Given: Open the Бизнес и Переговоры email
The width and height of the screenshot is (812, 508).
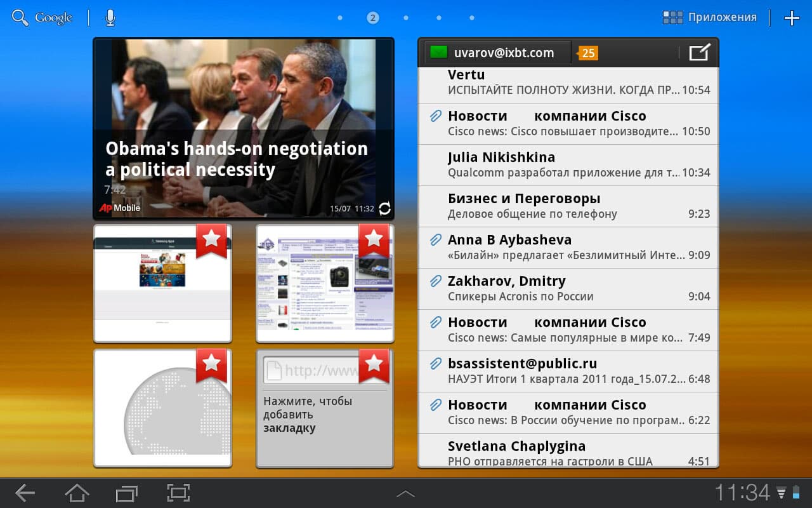Looking at the screenshot, I should click(568, 206).
